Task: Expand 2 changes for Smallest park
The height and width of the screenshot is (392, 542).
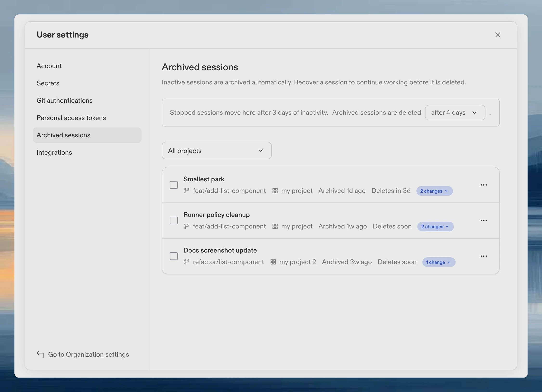Action: [434, 191]
